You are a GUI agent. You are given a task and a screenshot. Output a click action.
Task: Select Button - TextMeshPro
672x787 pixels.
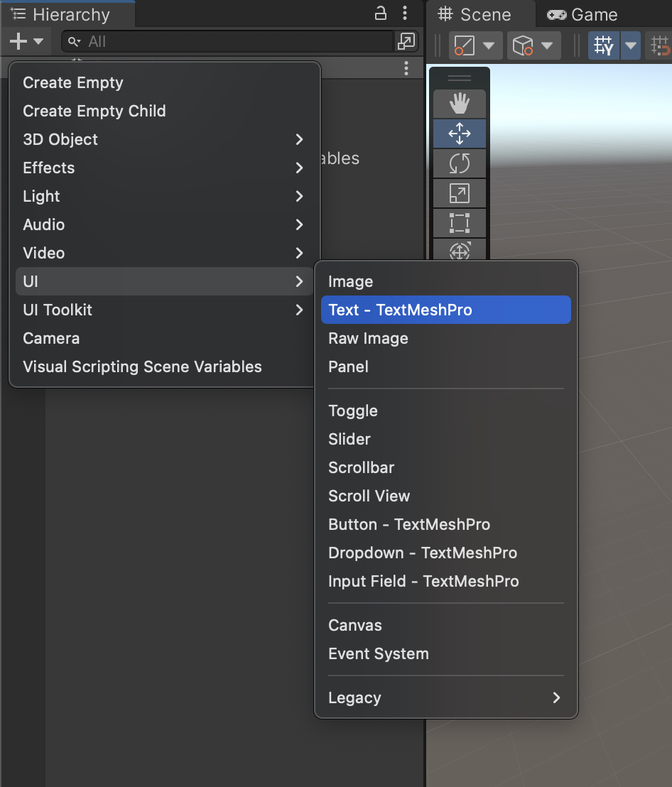pos(446,524)
